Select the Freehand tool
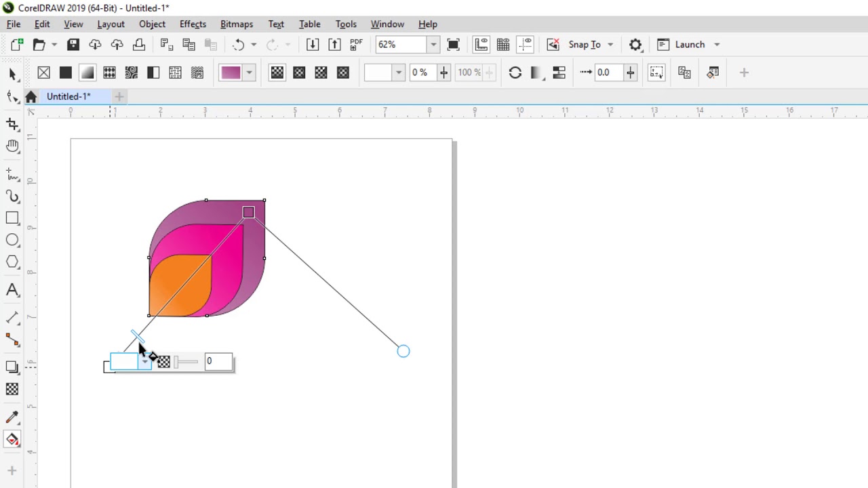The image size is (868, 488). point(12,174)
